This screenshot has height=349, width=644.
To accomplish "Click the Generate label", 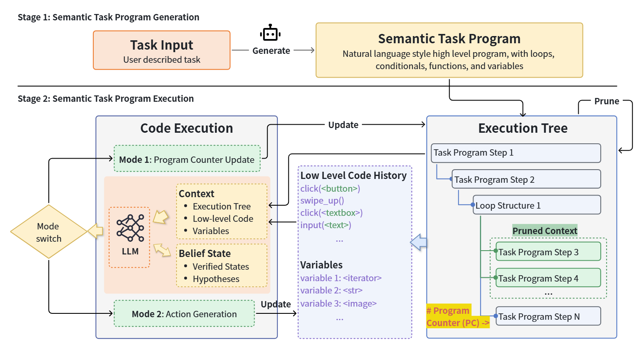I will 271,51.
